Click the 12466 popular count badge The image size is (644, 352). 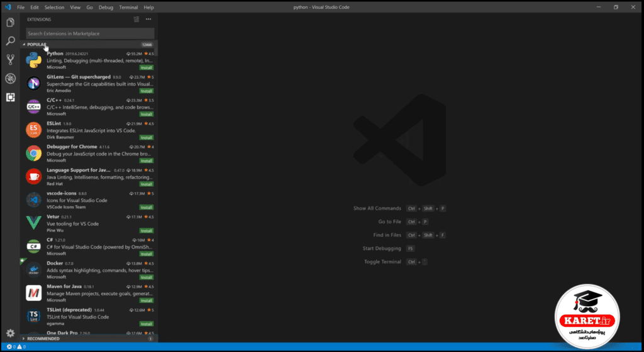tap(147, 45)
